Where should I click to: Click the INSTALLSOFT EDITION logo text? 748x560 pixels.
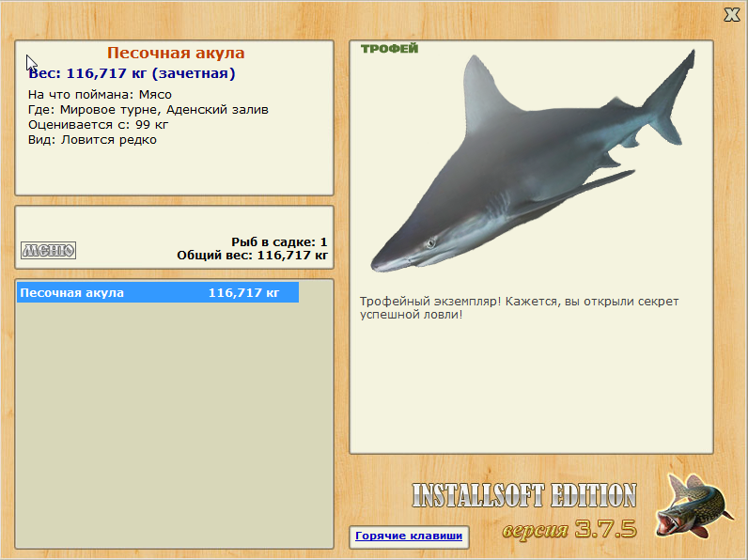(524, 495)
